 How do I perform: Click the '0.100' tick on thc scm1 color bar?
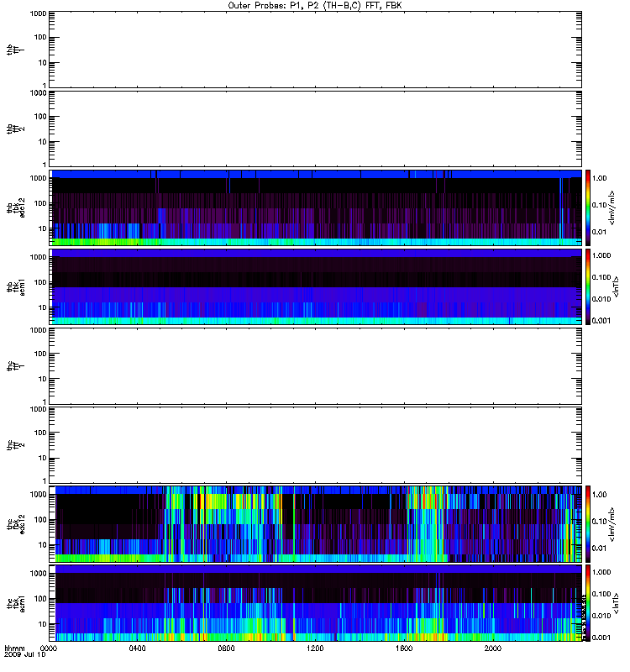coord(601,594)
